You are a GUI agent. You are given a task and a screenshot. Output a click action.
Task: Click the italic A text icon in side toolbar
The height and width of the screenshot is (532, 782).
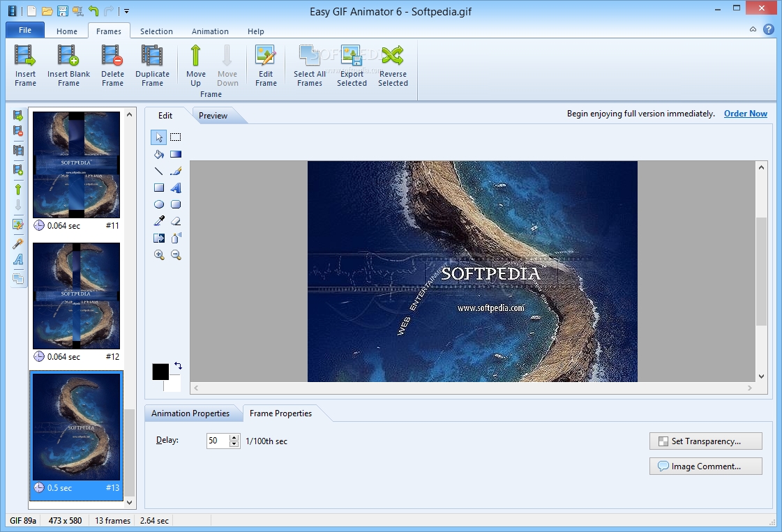(x=18, y=259)
